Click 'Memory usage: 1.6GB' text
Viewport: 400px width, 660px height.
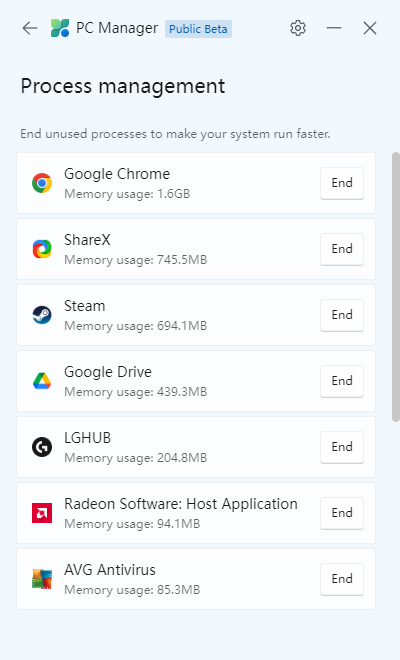(127, 194)
